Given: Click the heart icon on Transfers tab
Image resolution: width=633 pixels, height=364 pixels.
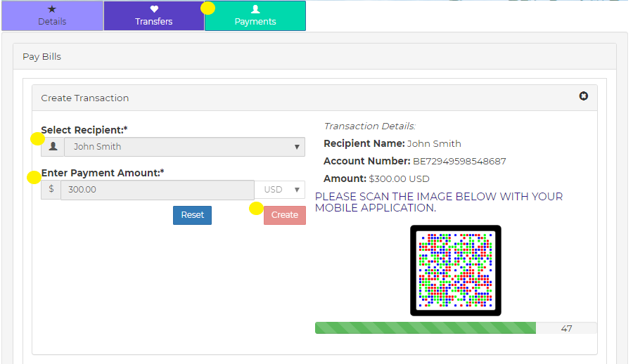Looking at the screenshot, I should 154,9.
